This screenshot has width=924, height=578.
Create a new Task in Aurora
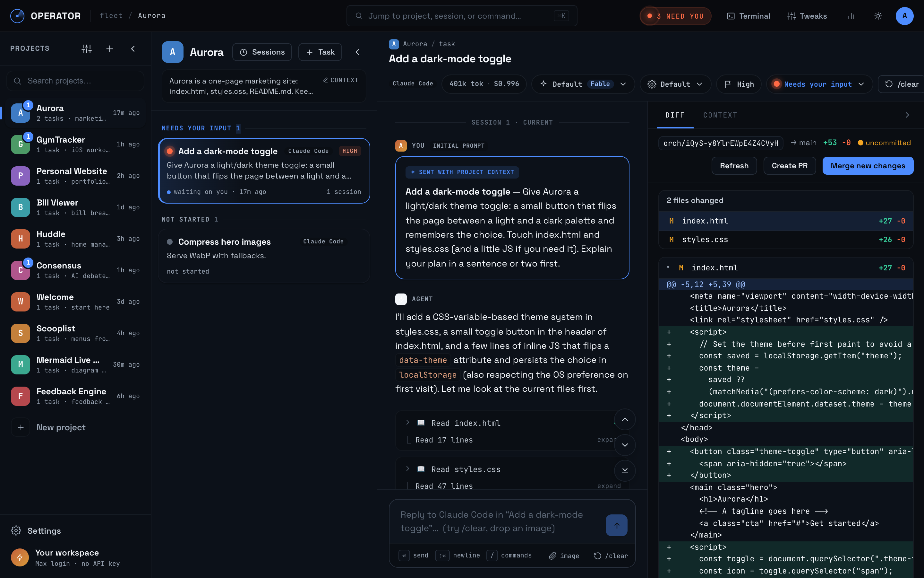[320, 52]
